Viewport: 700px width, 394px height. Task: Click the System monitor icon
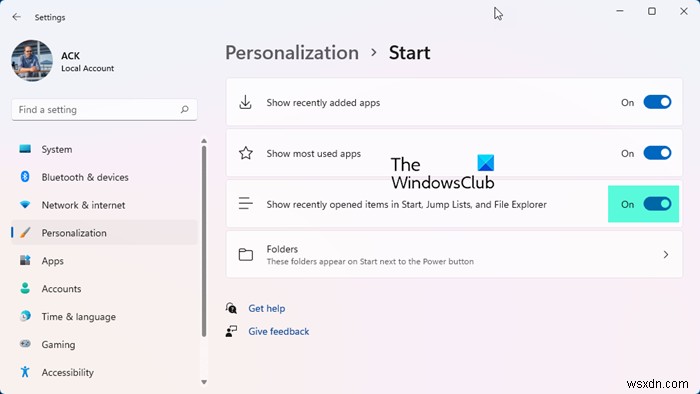tap(25, 149)
